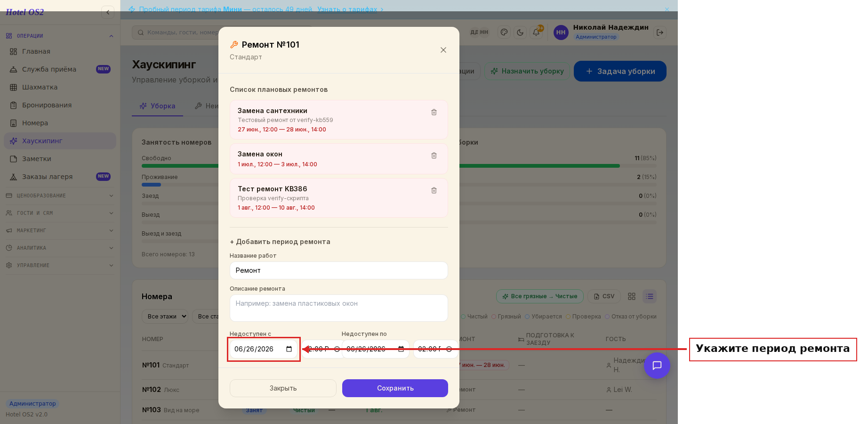This screenshot has width=868, height=424.
Task: Open Узнать о тарифах link
Action: coord(350,9)
